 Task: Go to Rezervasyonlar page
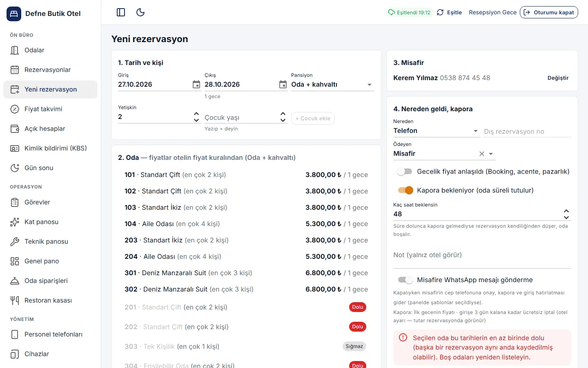(x=50, y=70)
